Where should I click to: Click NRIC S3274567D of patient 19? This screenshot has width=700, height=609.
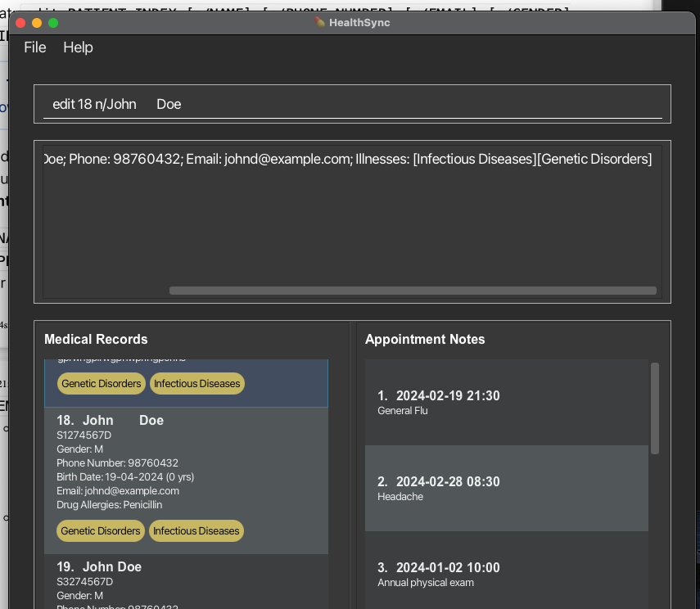[85, 581]
